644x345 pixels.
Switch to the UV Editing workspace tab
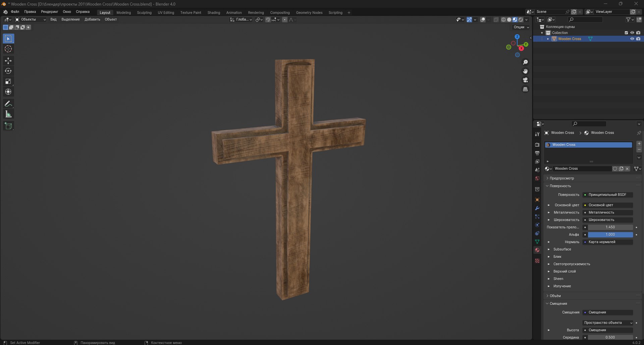click(166, 13)
